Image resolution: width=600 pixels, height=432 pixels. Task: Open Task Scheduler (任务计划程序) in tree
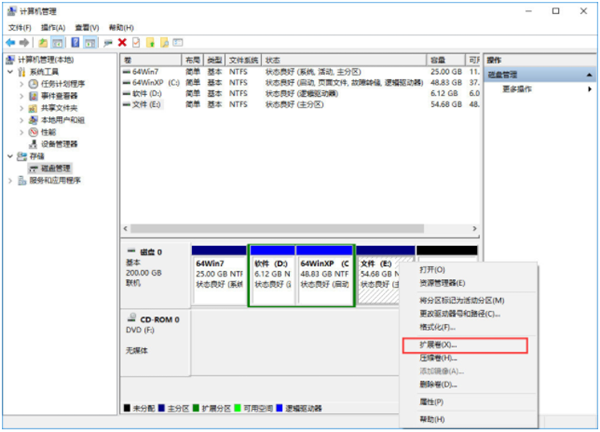click(x=62, y=84)
